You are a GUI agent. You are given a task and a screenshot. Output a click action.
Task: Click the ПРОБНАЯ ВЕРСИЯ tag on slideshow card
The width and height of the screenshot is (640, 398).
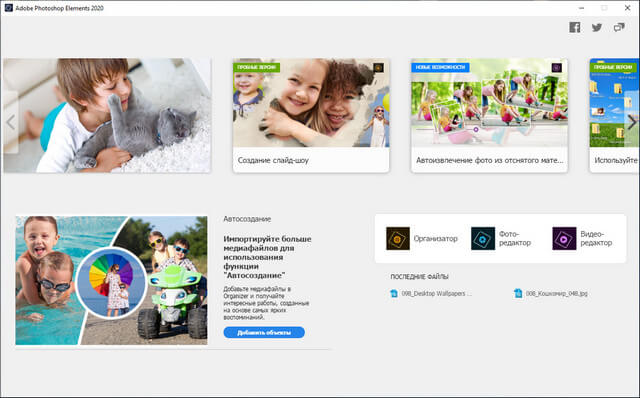tap(256, 67)
